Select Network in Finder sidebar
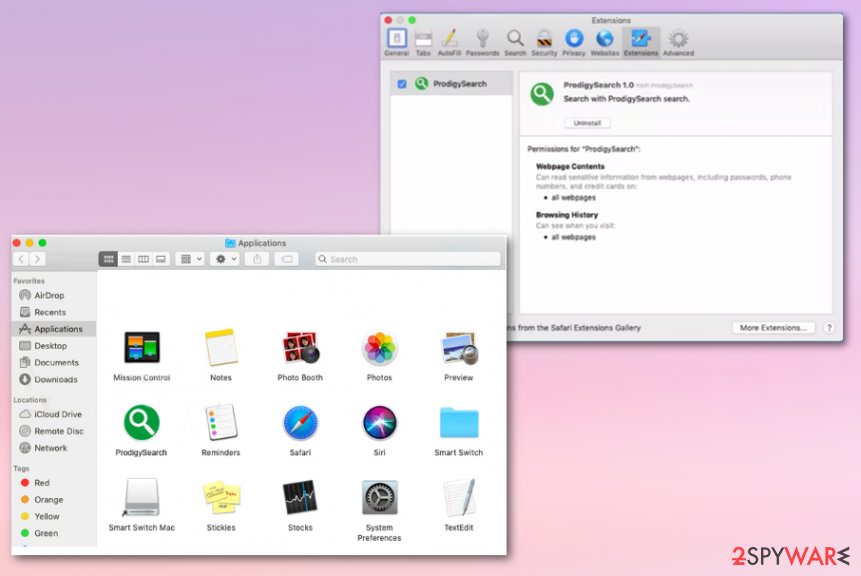The width and height of the screenshot is (861, 576). click(54, 448)
